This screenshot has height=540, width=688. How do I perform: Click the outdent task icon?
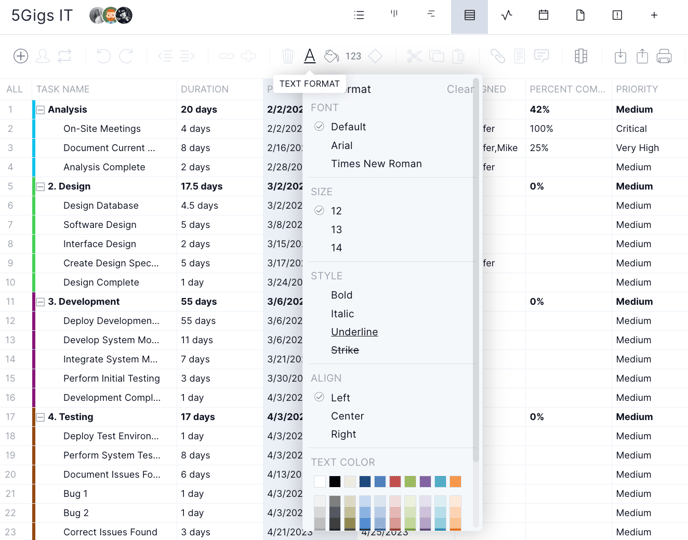pyautogui.click(x=165, y=56)
